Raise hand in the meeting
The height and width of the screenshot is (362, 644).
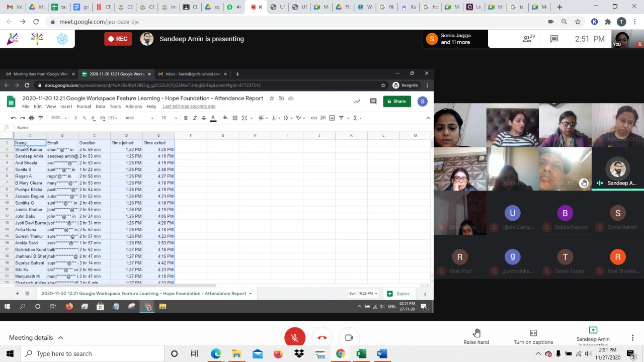click(x=476, y=337)
